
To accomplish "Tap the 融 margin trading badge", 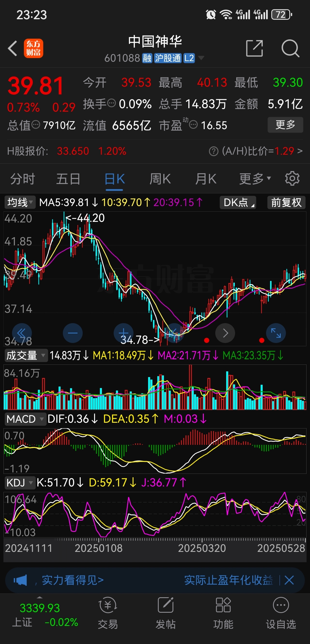I will [x=147, y=58].
